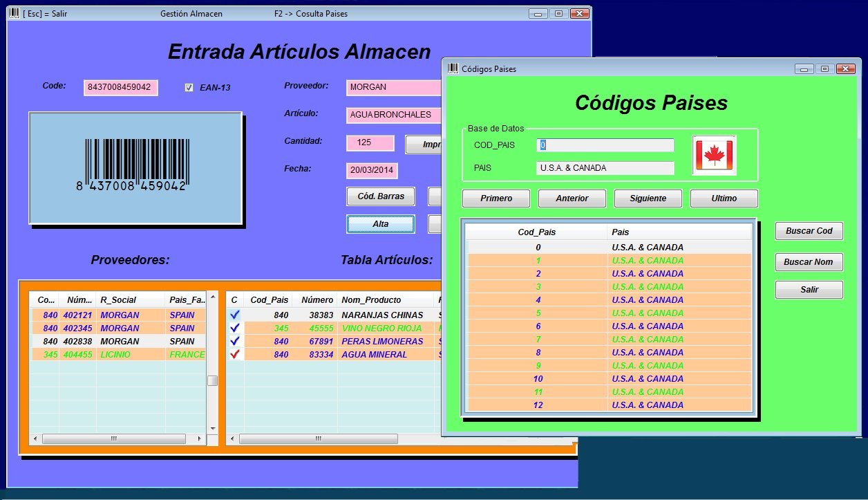Screen dimensions: 868x500
Task: Click the PAIS field U.S.A. & CANADA
Action: point(605,168)
